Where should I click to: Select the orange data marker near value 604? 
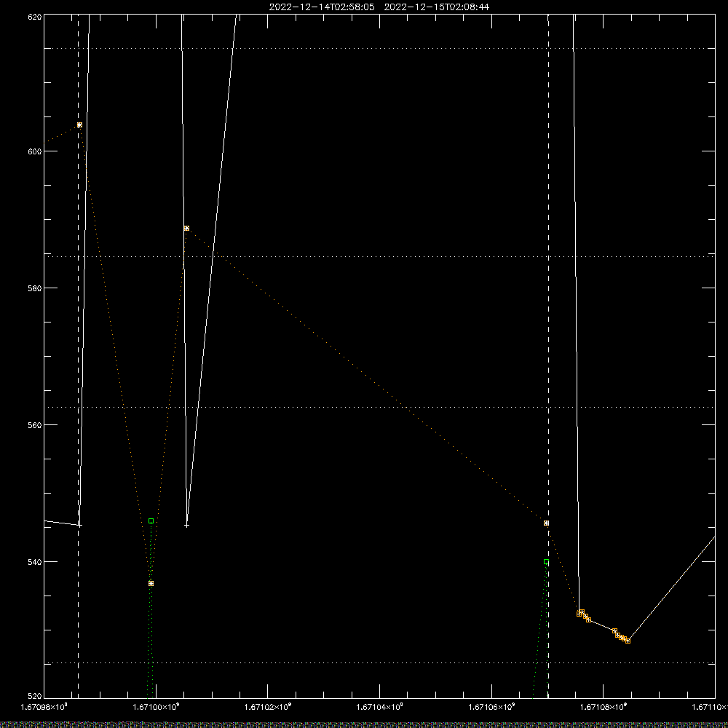pos(79,125)
